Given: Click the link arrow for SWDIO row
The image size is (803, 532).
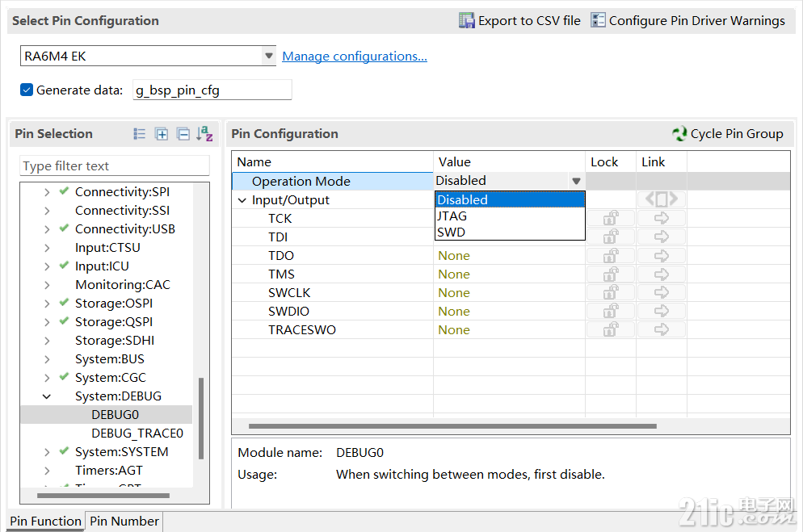Looking at the screenshot, I should point(661,311).
